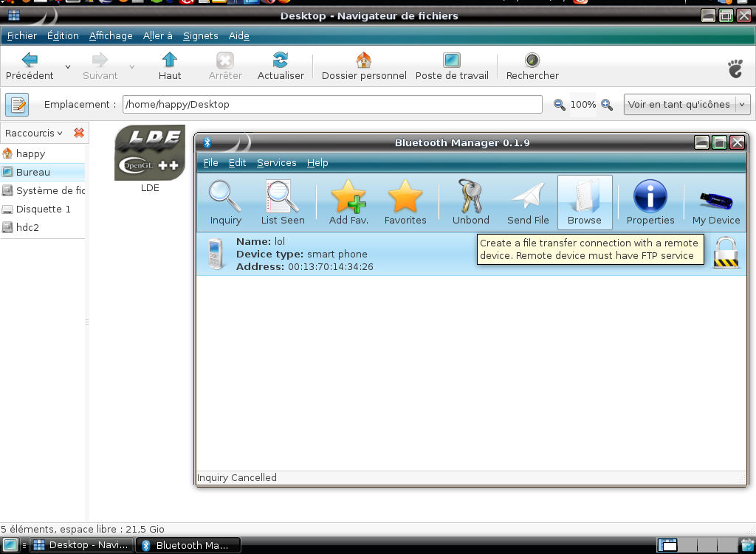This screenshot has height=554, width=756.
Task: Open the Fichier menu
Action: tap(21, 35)
